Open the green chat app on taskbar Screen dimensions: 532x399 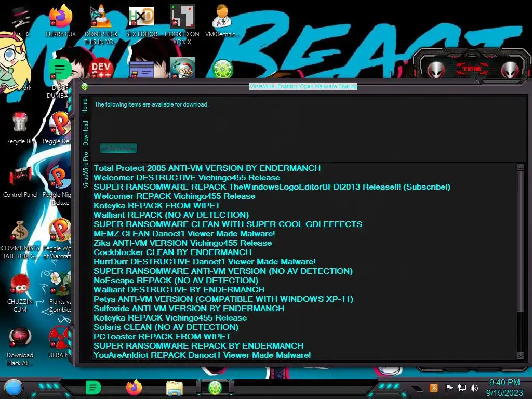pos(93,388)
